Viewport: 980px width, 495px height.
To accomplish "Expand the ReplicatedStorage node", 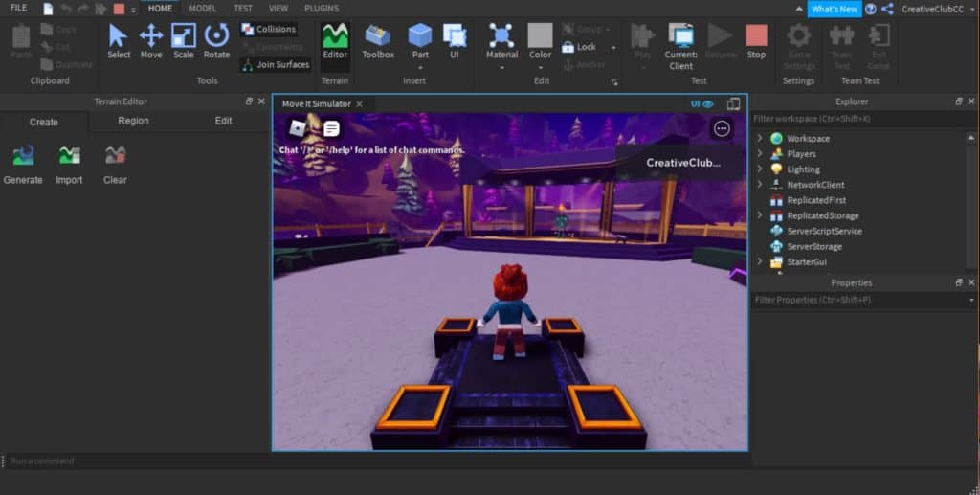I will coord(760,215).
